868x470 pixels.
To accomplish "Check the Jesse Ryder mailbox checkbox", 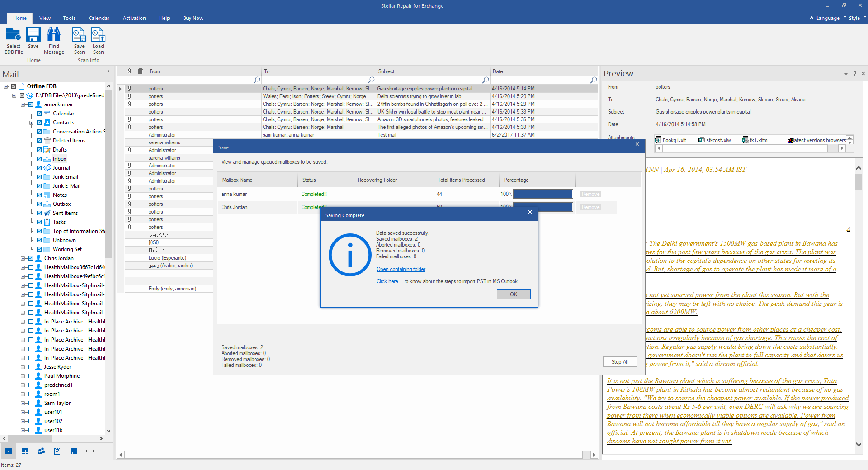I will [x=31, y=367].
